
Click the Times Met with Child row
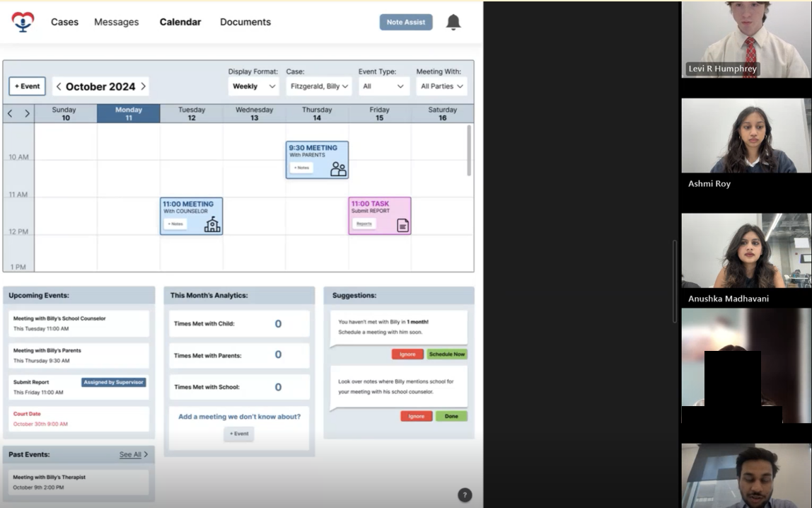coord(239,323)
